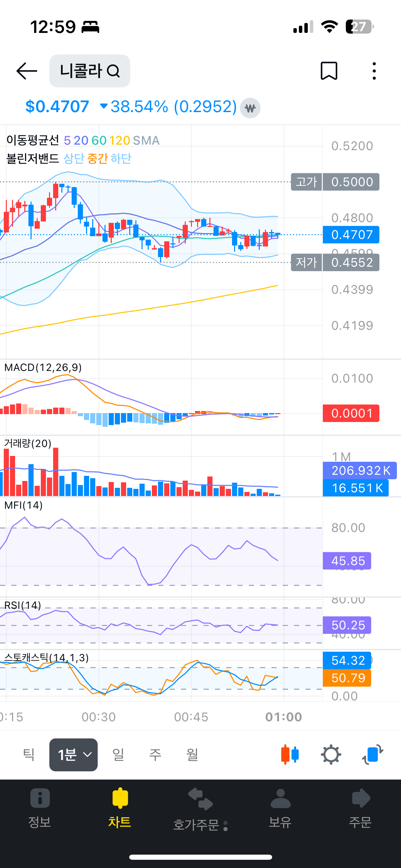Image resolution: width=401 pixels, height=868 pixels.
Task: Switch to the 일 daily chart
Action: (x=118, y=755)
